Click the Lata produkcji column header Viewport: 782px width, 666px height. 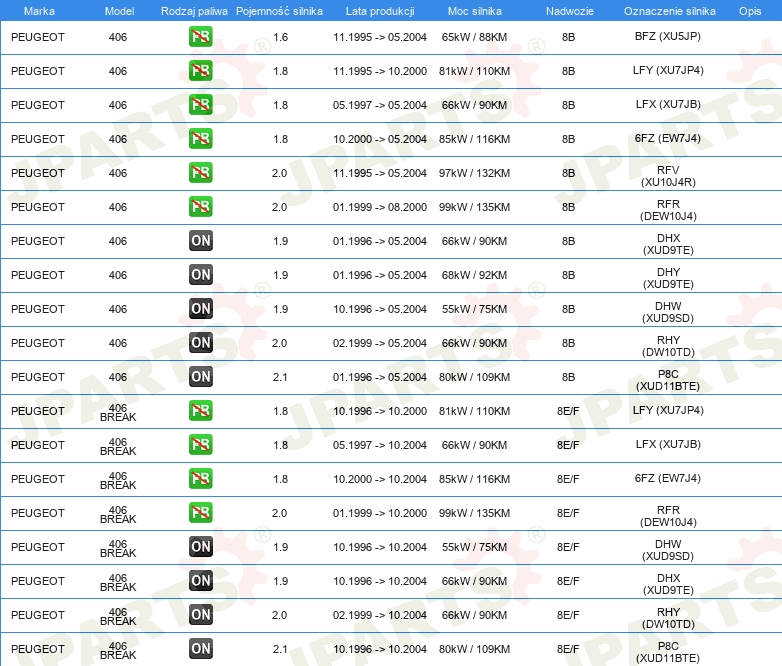point(380,11)
